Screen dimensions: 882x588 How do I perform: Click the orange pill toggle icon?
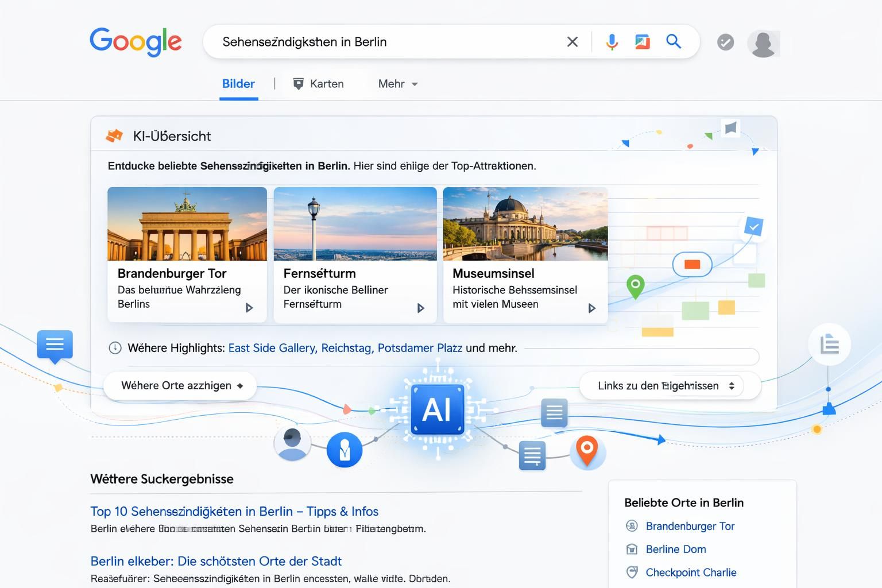[693, 265]
